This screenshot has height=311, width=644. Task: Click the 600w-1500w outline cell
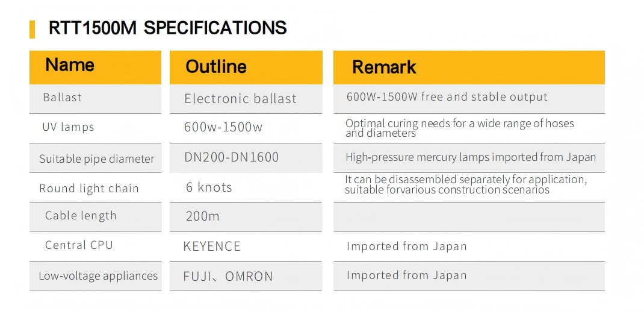coord(223,127)
